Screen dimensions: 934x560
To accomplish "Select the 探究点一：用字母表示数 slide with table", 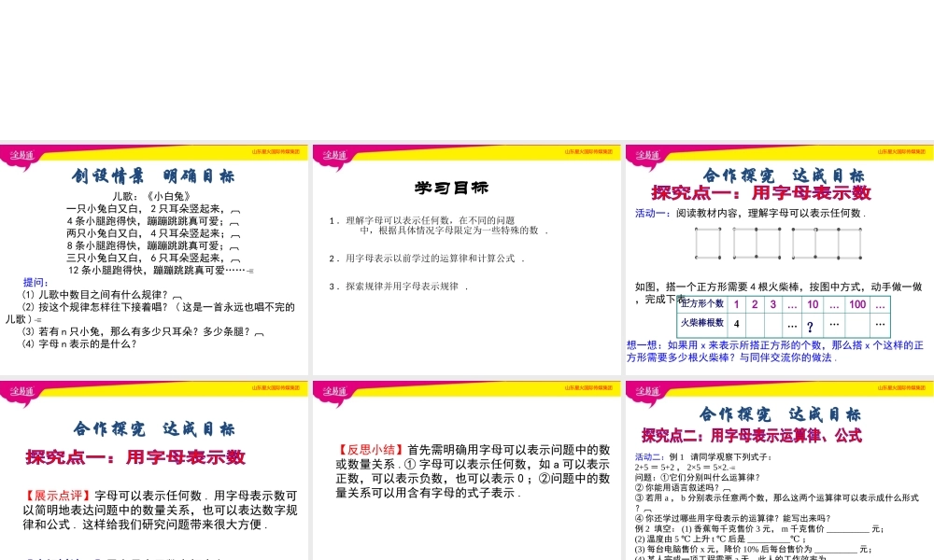I will point(778,261).
